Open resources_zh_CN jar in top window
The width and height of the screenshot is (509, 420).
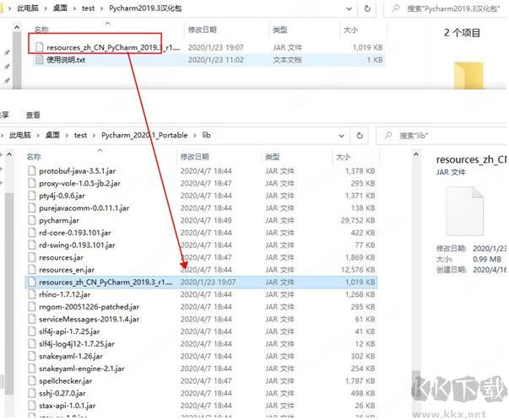point(113,48)
